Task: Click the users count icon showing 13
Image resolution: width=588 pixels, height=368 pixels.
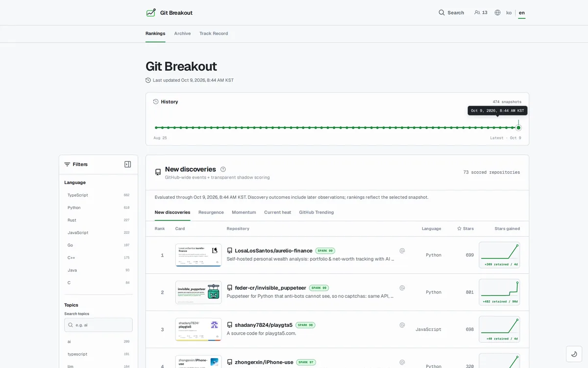Action: 477,13
